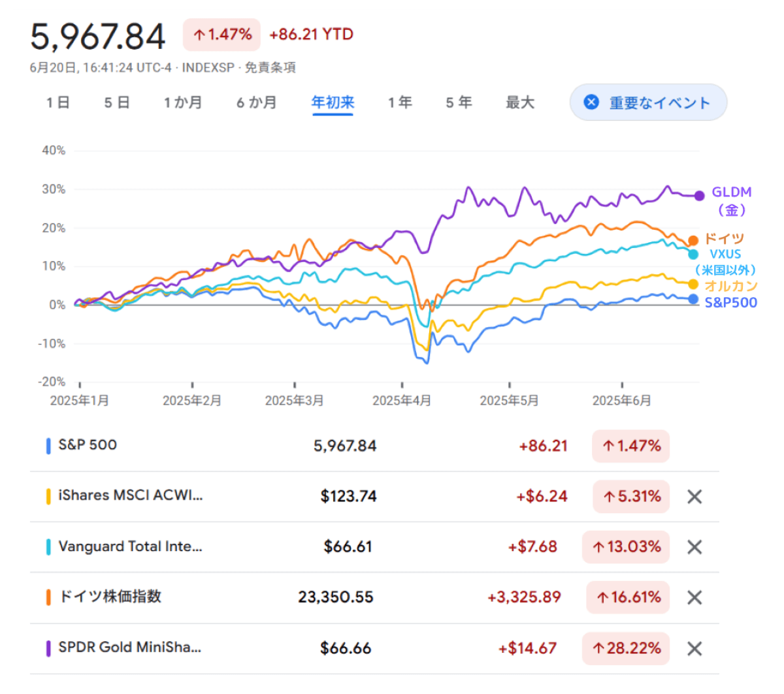Click the 23,350.55 index value
Screen dimensions: 784x694
pos(336,597)
